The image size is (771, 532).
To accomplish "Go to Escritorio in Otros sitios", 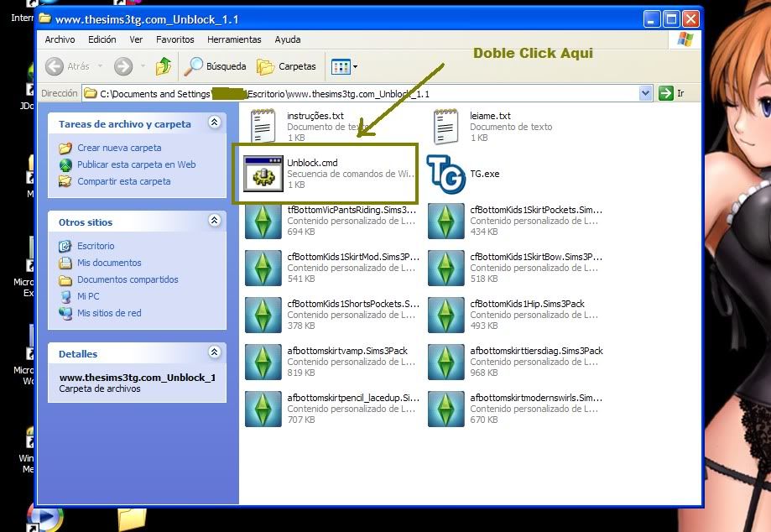I will coord(96,246).
